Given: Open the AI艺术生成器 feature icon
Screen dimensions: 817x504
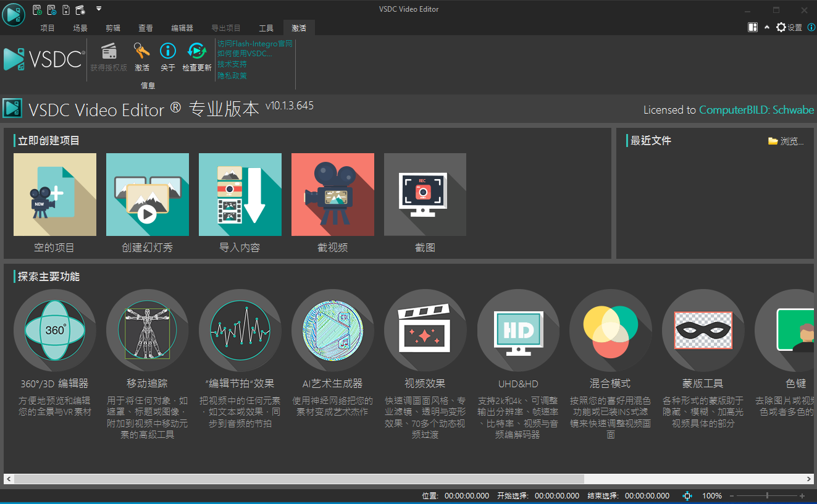Looking at the screenshot, I should [333, 330].
